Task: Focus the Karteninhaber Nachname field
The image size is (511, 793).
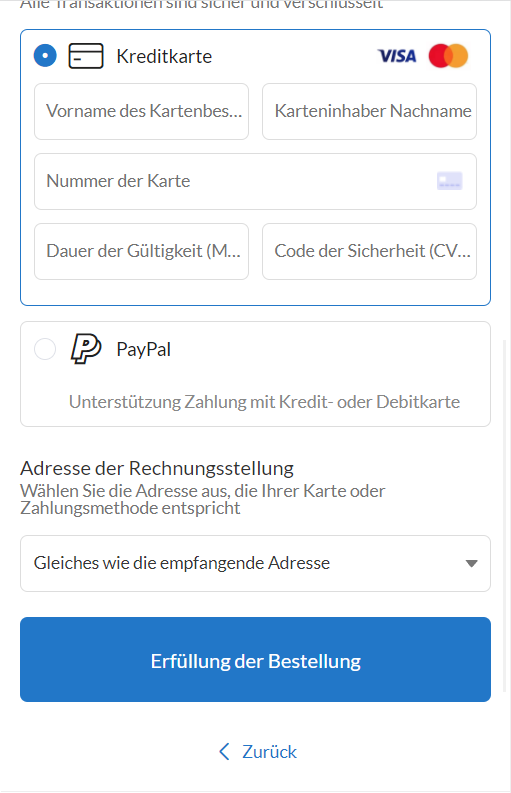Action: (369, 111)
